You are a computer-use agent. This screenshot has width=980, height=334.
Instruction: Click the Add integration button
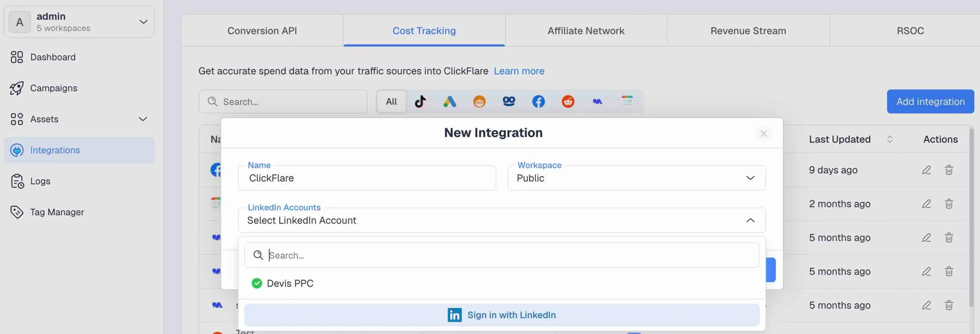930,102
